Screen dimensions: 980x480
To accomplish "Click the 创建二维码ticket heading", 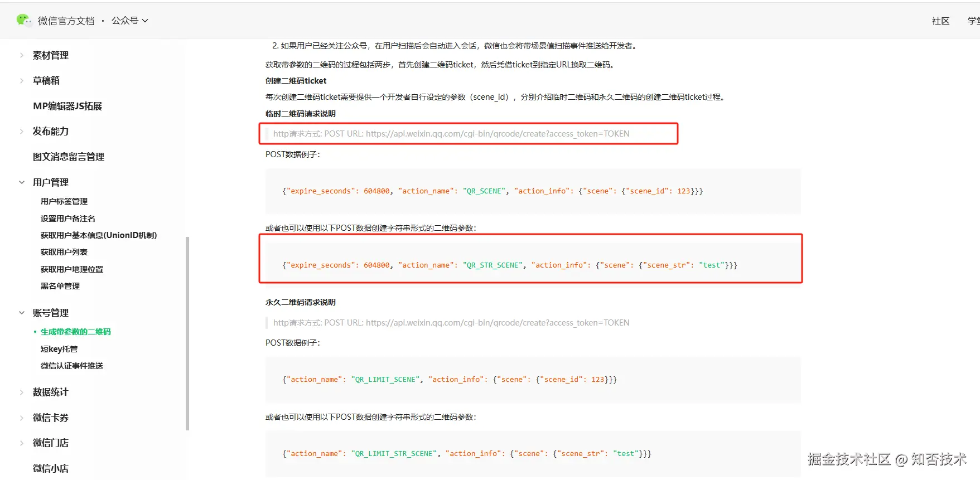I will (296, 81).
